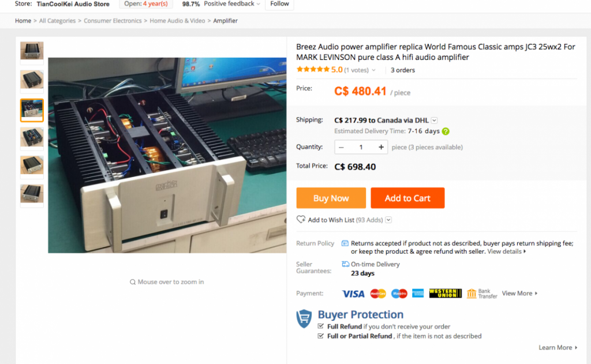Click the Western Union payment logo

445,293
